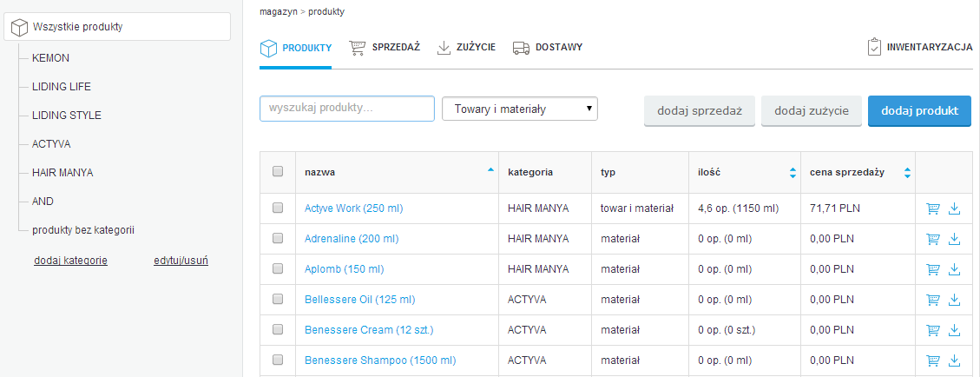Sort the table by ilość column arrows
This screenshot has height=377, width=980.
point(793,173)
